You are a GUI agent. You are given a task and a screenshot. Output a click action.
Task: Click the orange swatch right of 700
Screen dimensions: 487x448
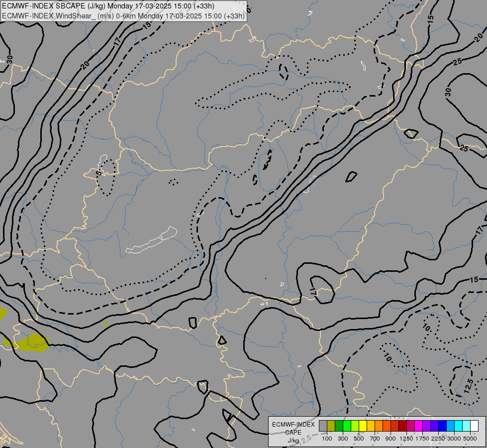tap(379, 426)
